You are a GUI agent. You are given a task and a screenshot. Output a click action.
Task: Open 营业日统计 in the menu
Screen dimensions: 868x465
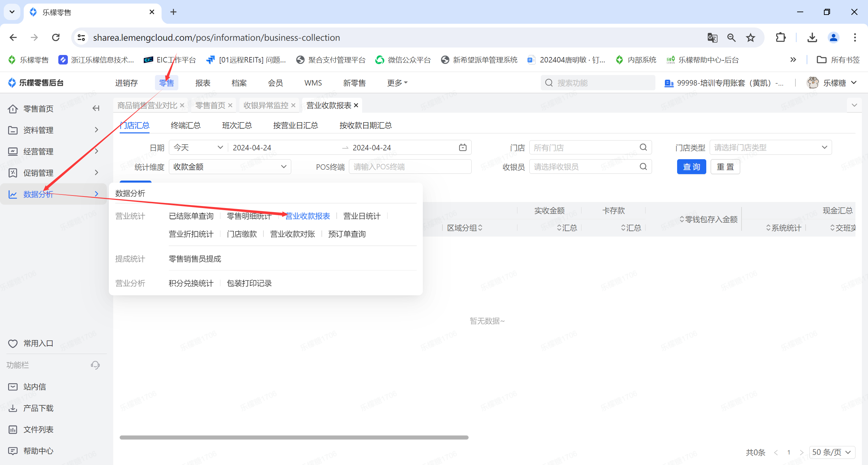point(362,216)
